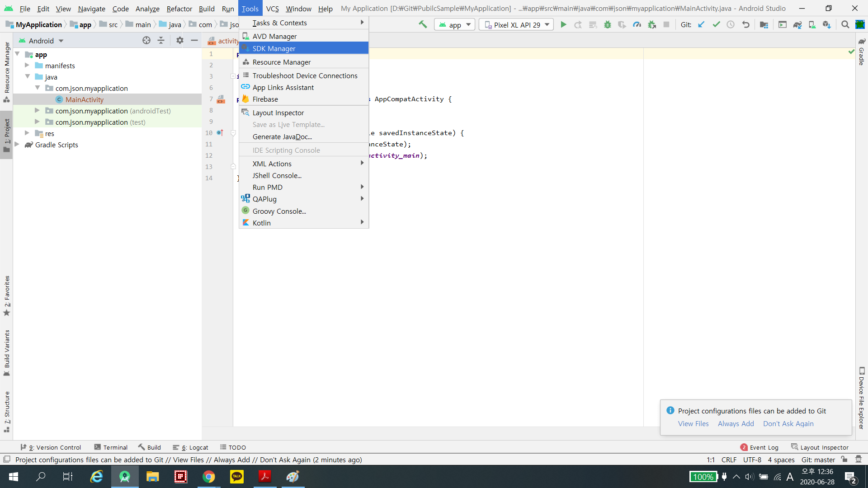
Task: Open the Chrome icon in the taskbar
Action: [x=208, y=476]
